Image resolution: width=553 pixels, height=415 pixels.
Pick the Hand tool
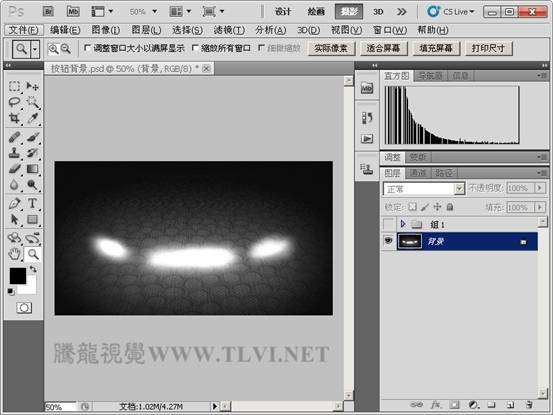click(x=14, y=254)
